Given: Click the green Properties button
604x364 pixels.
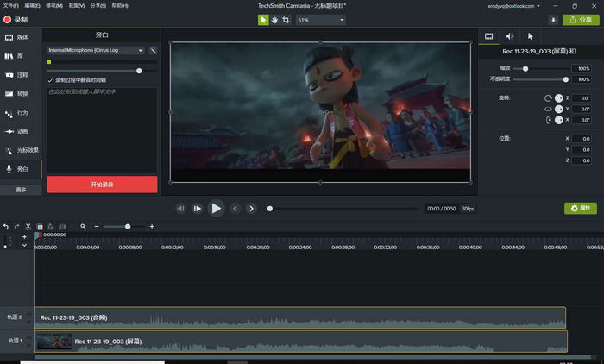Looking at the screenshot, I should tap(581, 209).
